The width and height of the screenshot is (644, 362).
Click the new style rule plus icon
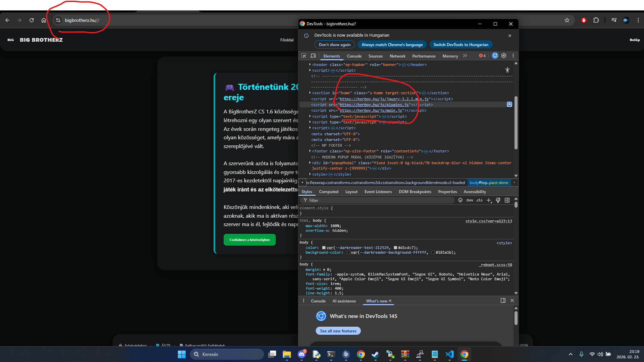coord(489,201)
